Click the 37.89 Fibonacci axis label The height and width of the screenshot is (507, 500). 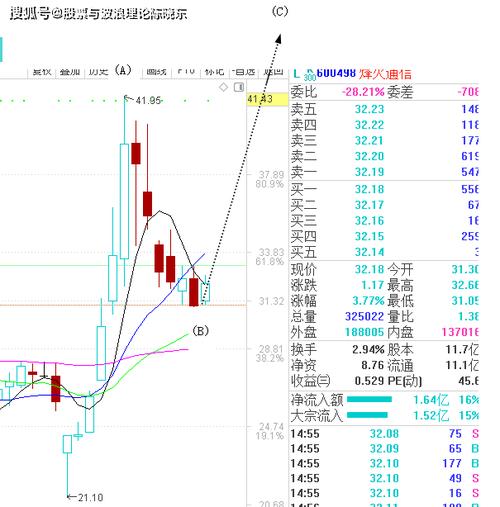[x=271, y=174]
